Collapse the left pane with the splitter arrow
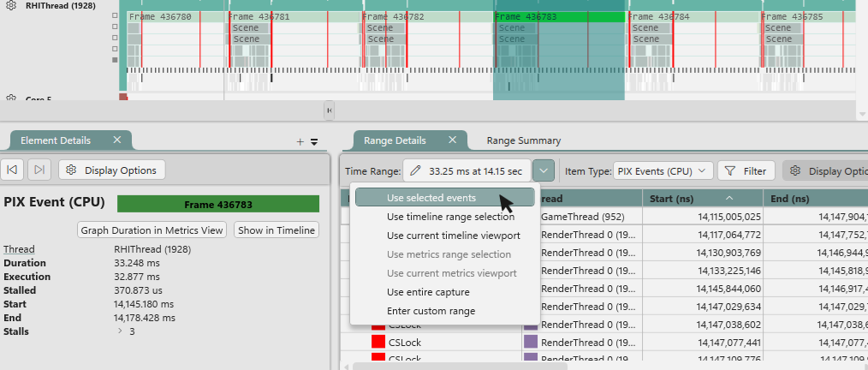 330,110
